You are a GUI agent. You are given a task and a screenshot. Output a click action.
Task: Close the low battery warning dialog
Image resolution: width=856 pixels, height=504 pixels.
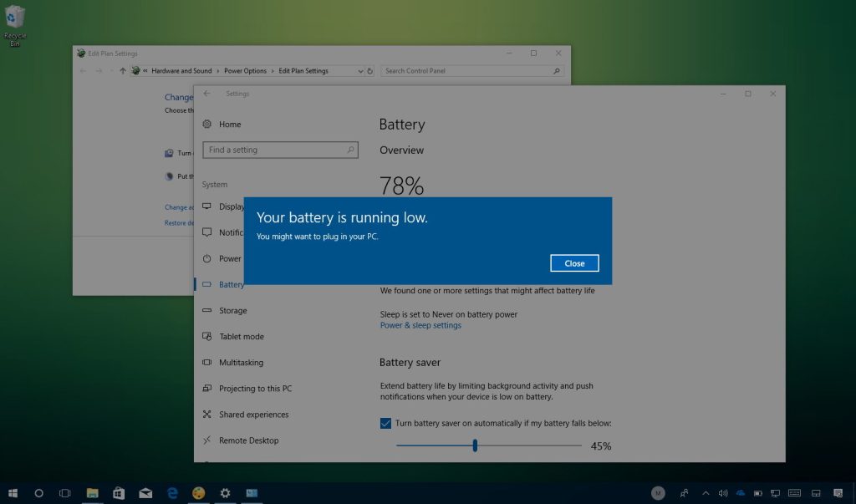(574, 262)
